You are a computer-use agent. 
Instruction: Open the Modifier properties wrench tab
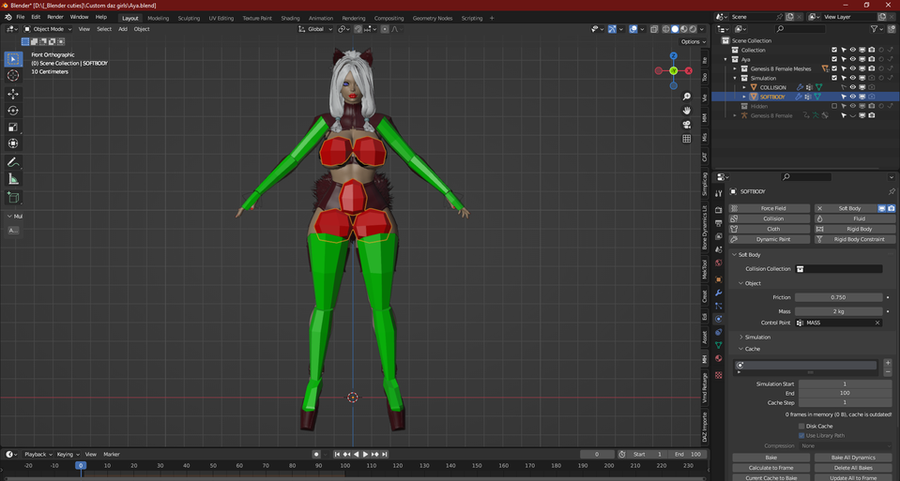pos(719,293)
